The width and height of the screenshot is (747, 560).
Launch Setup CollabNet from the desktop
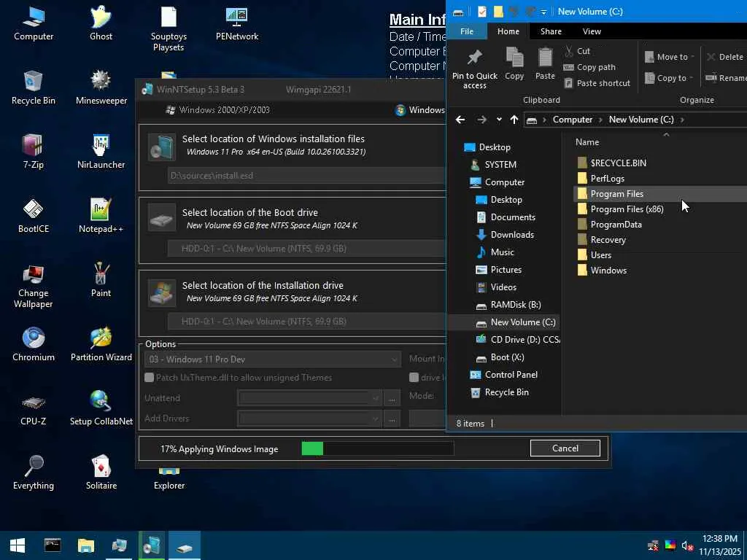point(101,408)
